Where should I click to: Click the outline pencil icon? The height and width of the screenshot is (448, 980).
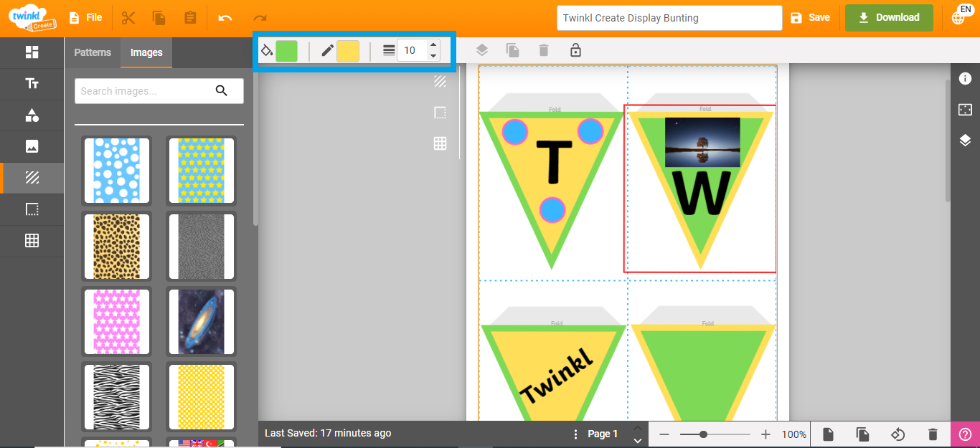click(327, 51)
